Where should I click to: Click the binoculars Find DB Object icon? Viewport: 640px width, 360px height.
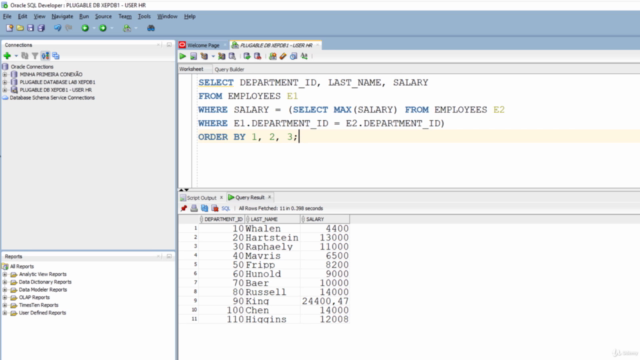(151, 28)
